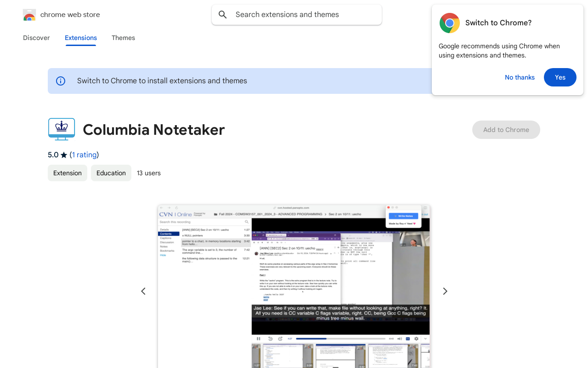
Task: Select the Education category chip
Action: coord(111,173)
